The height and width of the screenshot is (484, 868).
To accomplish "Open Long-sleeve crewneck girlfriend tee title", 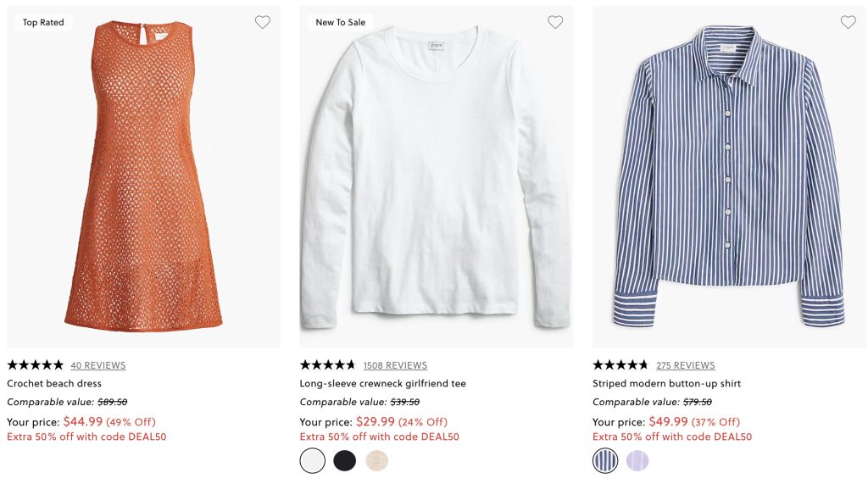I will coord(383,384).
